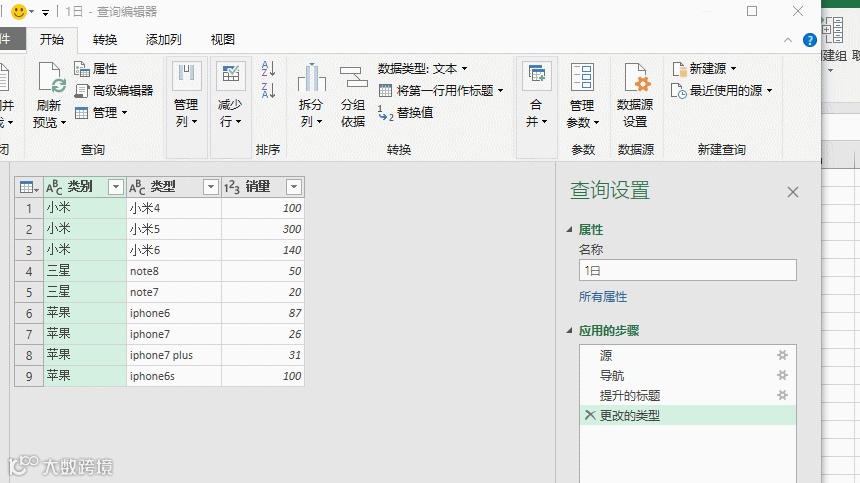Collapse the 属性 section
The height and width of the screenshot is (483, 860).
tap(569, 230)
